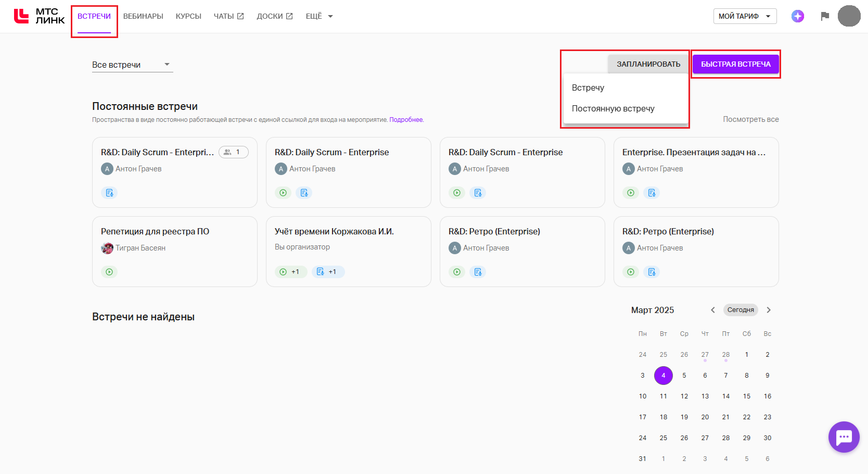Click the Март 2025 month label
The height and width of the screenshot is (474, 868).
[653, 310]
